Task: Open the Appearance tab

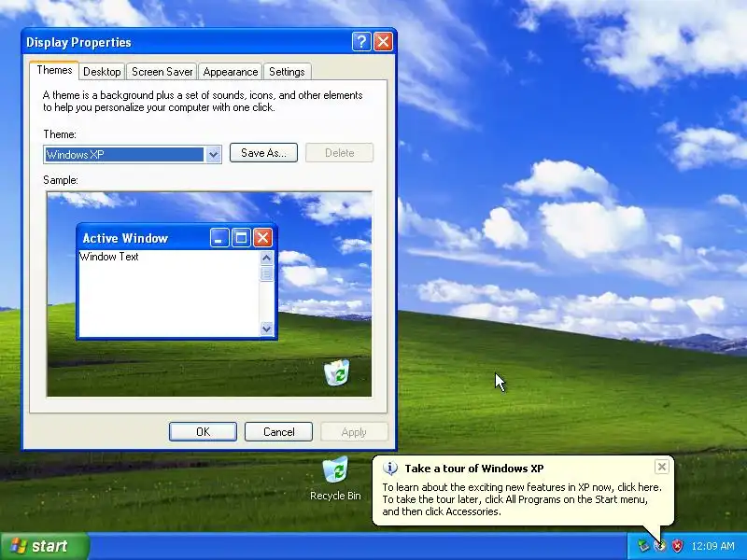Action: click(x=230, y=72)
